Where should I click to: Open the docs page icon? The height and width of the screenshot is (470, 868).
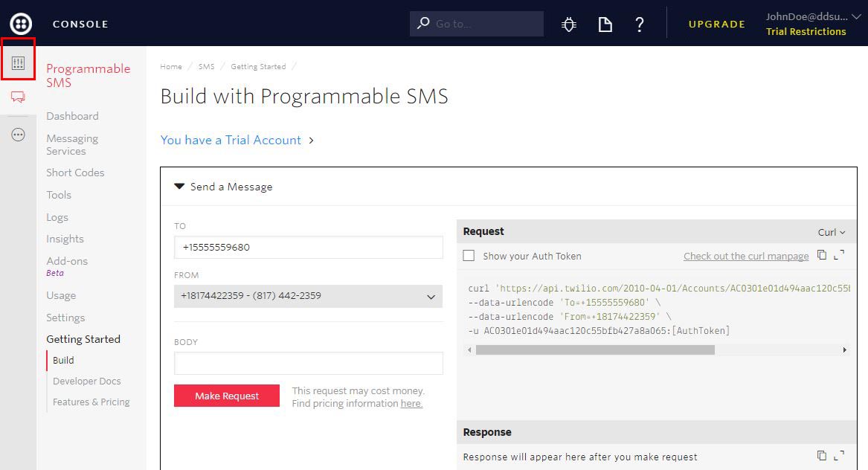coord(605,25)
